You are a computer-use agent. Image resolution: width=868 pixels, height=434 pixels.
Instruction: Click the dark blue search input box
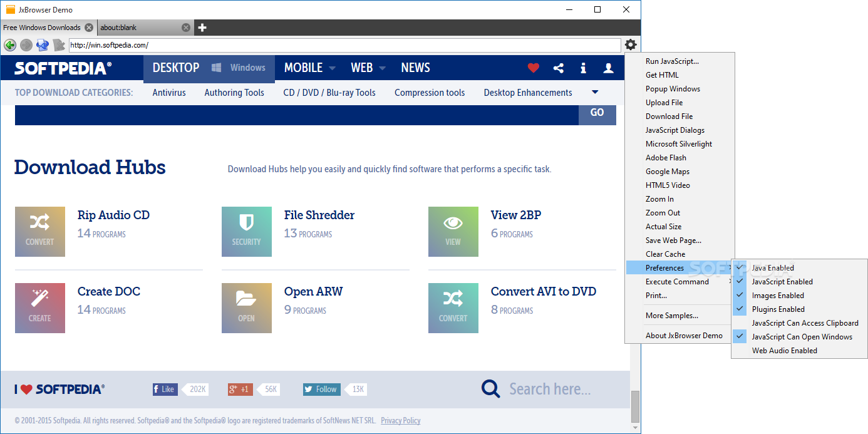coord(297,115)
